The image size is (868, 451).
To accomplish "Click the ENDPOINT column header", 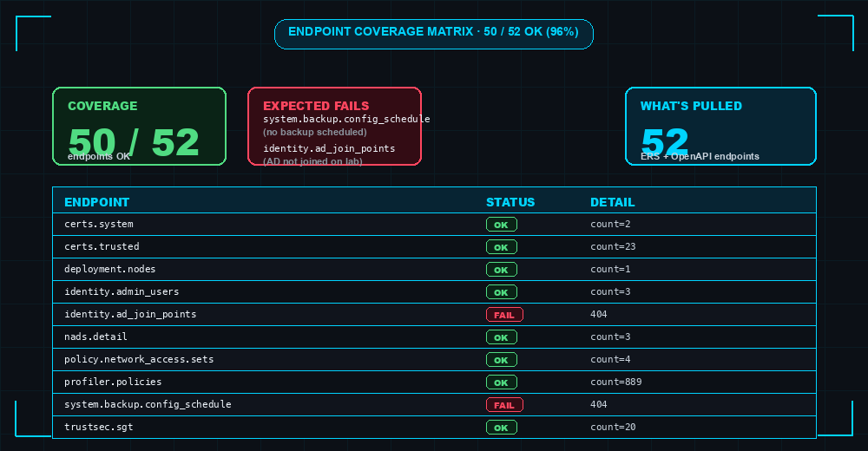I will [x=97, y=202].
